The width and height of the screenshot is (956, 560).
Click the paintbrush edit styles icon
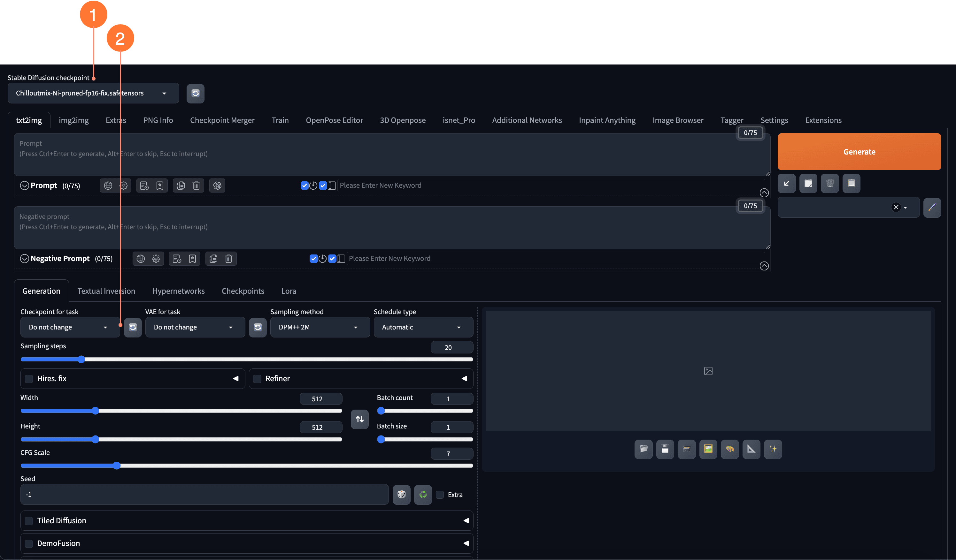pos(932,208)
